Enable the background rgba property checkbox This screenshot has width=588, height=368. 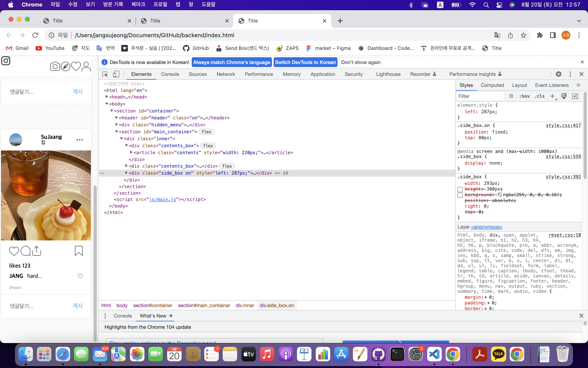click(x=460, y=195)
